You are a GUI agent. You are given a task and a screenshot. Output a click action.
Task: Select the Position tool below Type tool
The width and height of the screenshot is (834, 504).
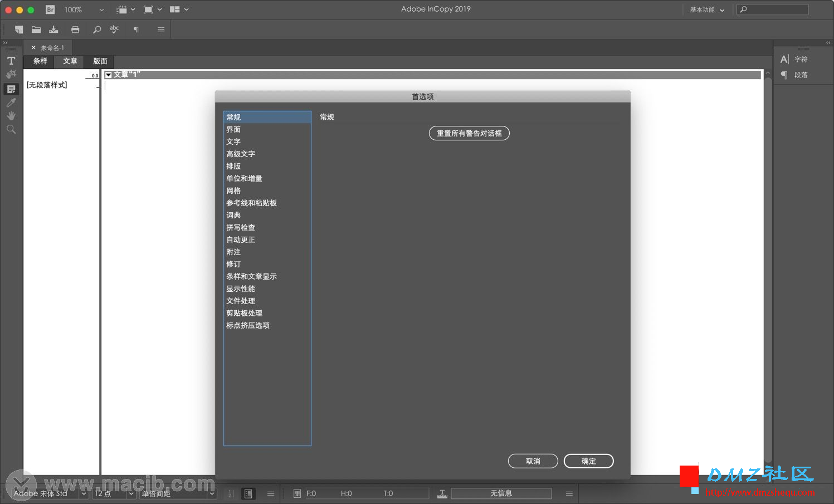coord(11,74)
